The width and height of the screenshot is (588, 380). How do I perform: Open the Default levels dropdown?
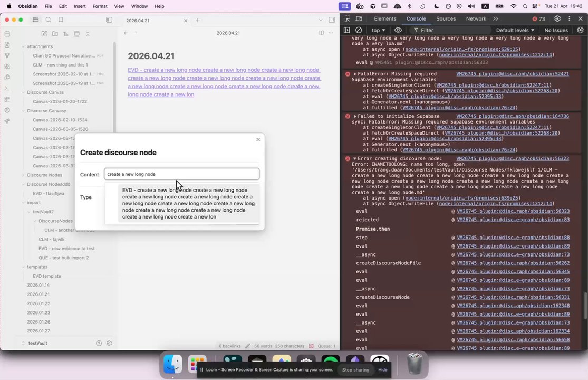515,30
